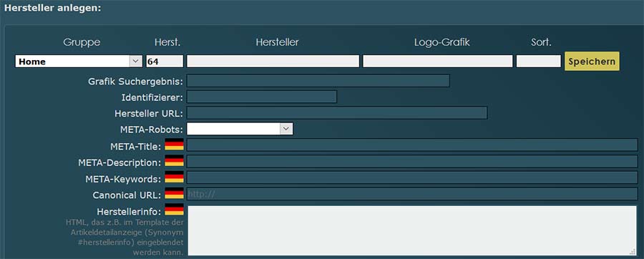Open the META-Robots dropdown
644x259 pixels.
pos(240,129)
